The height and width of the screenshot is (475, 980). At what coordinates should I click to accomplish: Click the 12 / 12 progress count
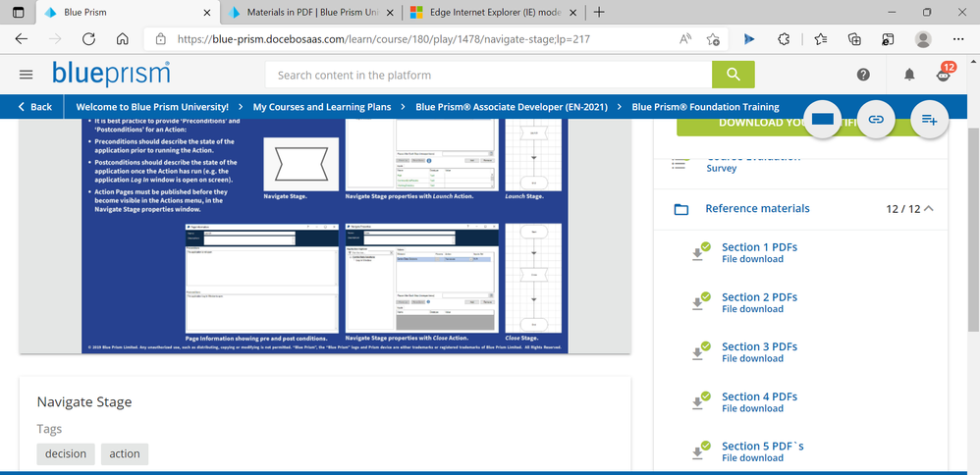point(903,209)
